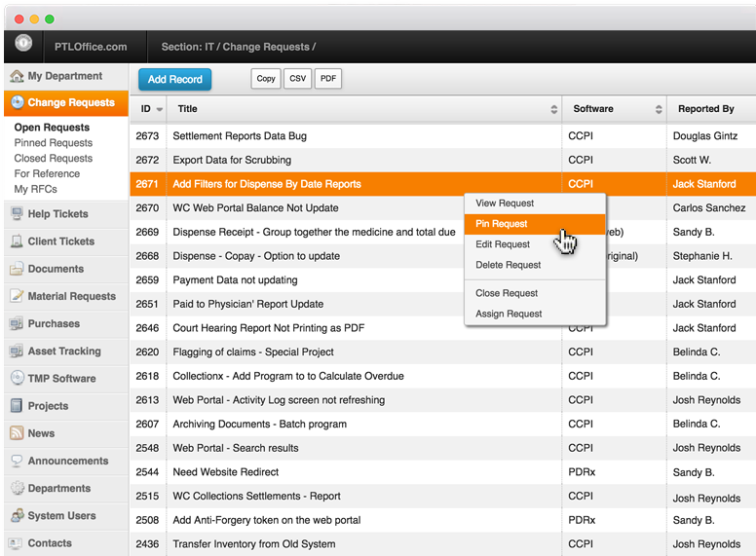756x556 pixels.
Task: Open the Help Tickets sidebar item
Action: coord(66,213)
